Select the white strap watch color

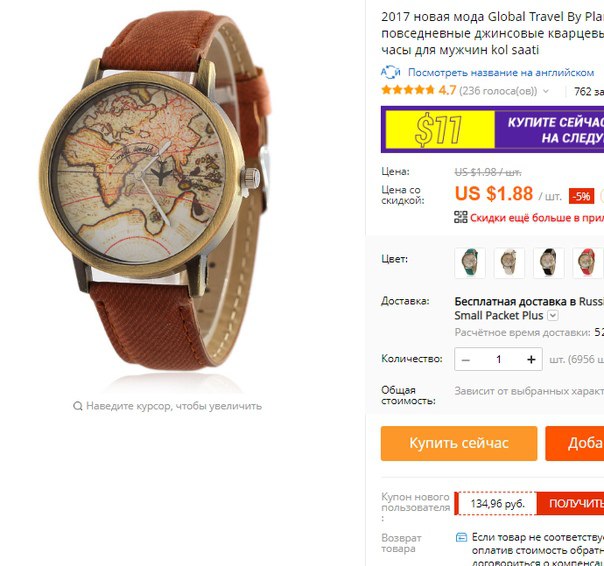click(x=509, y=263)
